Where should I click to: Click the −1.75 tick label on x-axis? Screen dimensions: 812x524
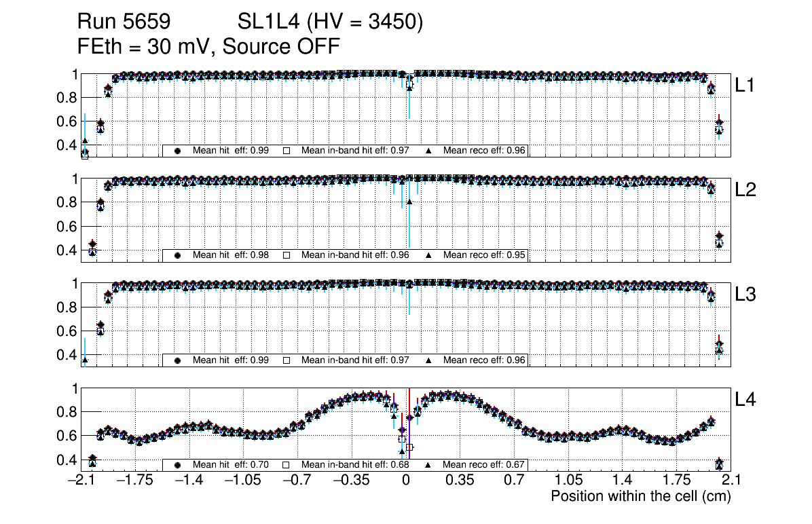click(x=134, y=481)
